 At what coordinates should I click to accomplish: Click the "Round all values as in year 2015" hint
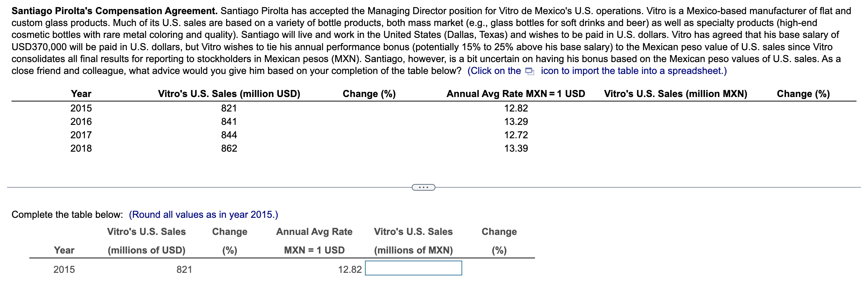tap(203, 214)
